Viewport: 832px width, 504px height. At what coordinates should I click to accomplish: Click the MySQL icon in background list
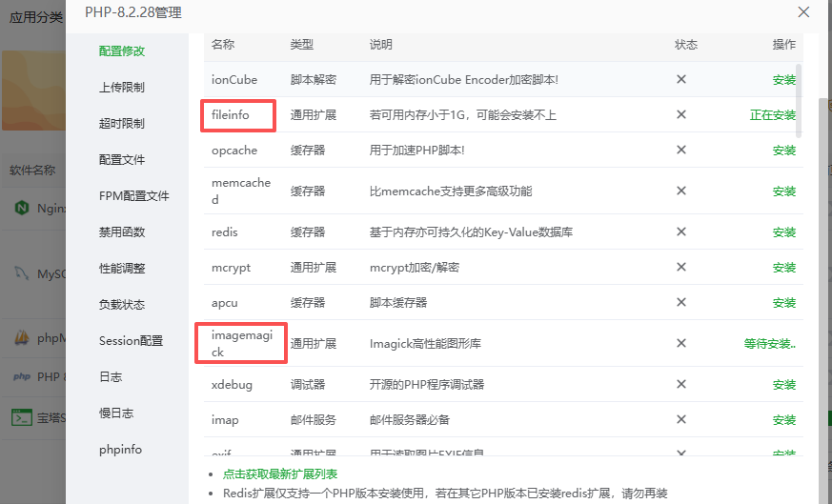(21, 273)
